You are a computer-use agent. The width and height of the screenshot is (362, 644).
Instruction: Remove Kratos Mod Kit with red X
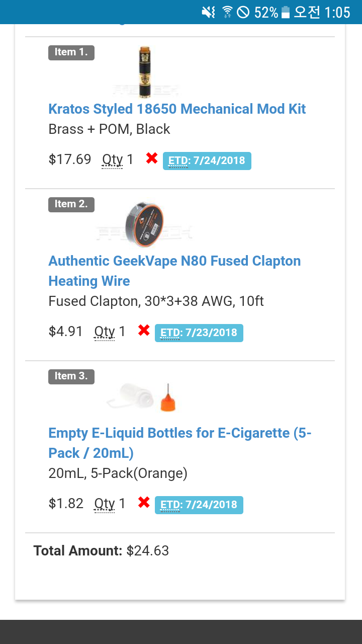152,158
